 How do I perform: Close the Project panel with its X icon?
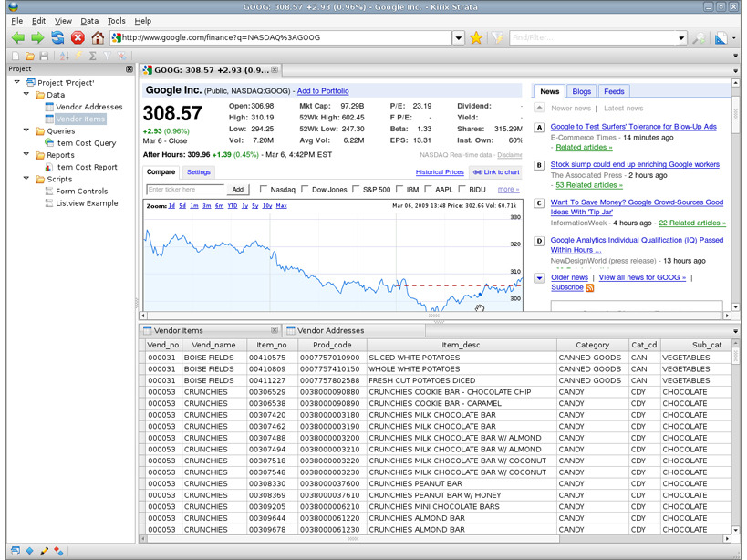tap(130, 69)
